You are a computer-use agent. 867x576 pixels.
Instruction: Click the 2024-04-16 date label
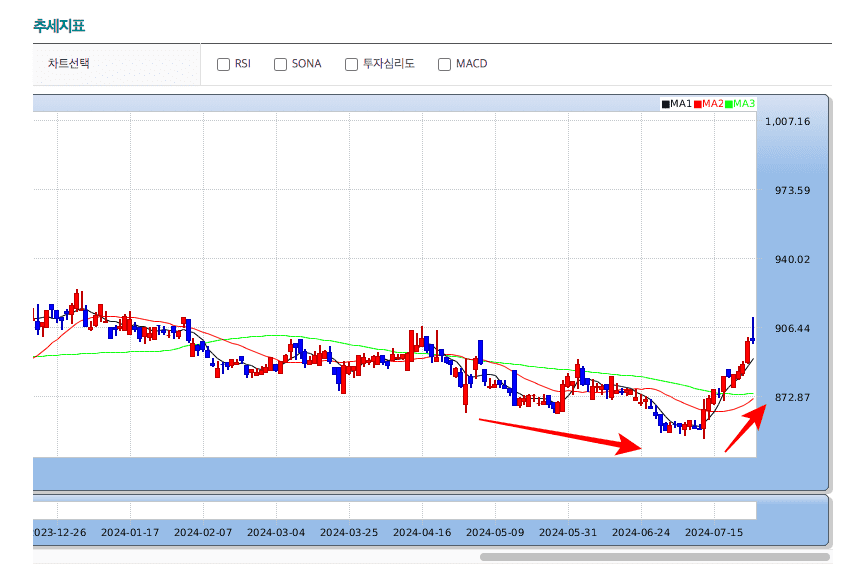pyautogui.click(x=422, y=533)
